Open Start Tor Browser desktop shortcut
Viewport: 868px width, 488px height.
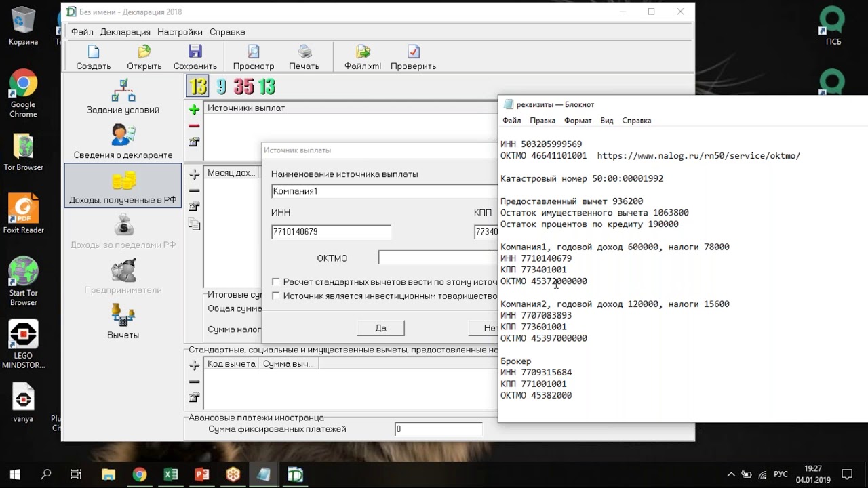[23, 281]
